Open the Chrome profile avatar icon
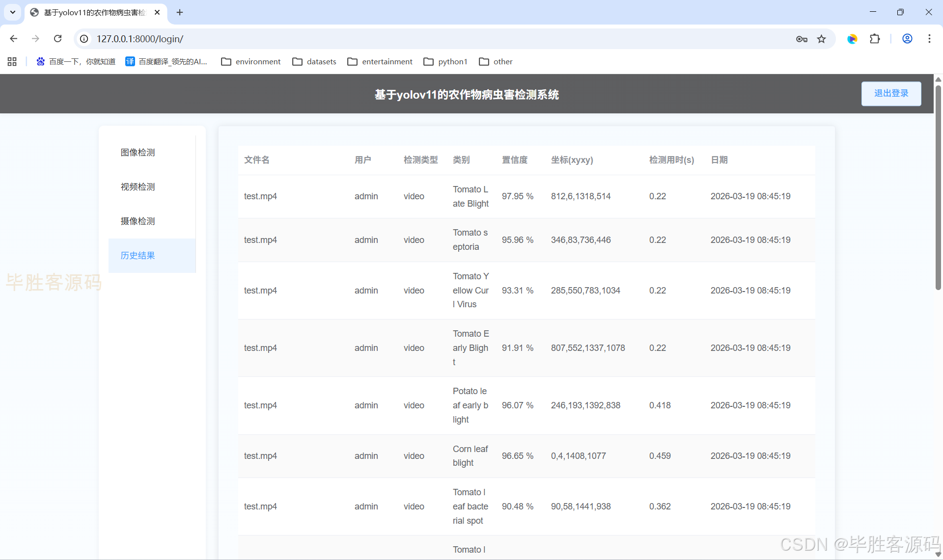The height and width of the screenshot is (560, 943). pyautogui.click(x=907, y=39)
